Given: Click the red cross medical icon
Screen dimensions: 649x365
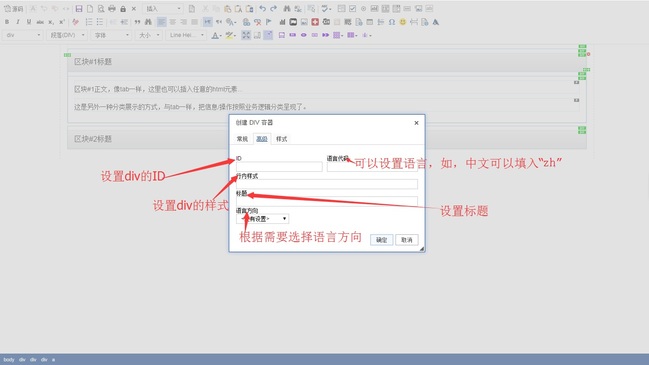Looking at the screenshot, I should (x=315, y=22).
